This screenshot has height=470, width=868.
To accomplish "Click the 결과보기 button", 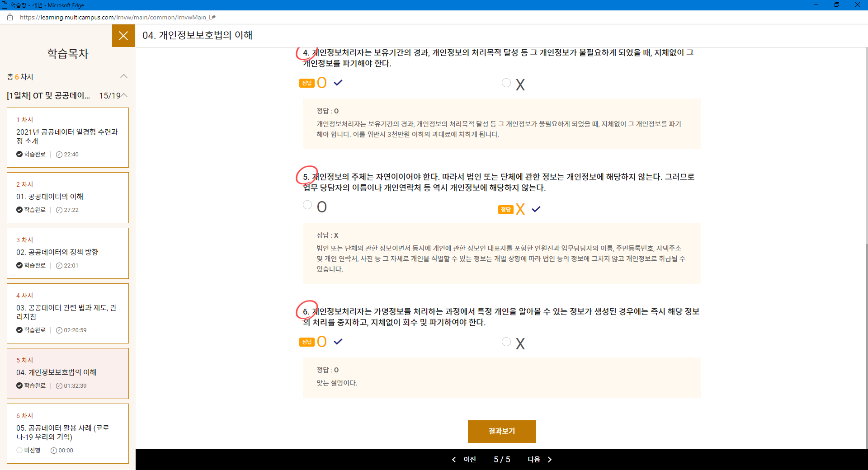I will click(x=502, y=432).
